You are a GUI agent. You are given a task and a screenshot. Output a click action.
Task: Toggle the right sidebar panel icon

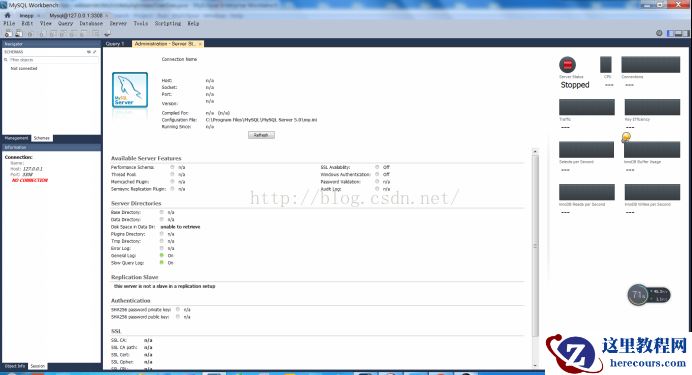point(685,33)
